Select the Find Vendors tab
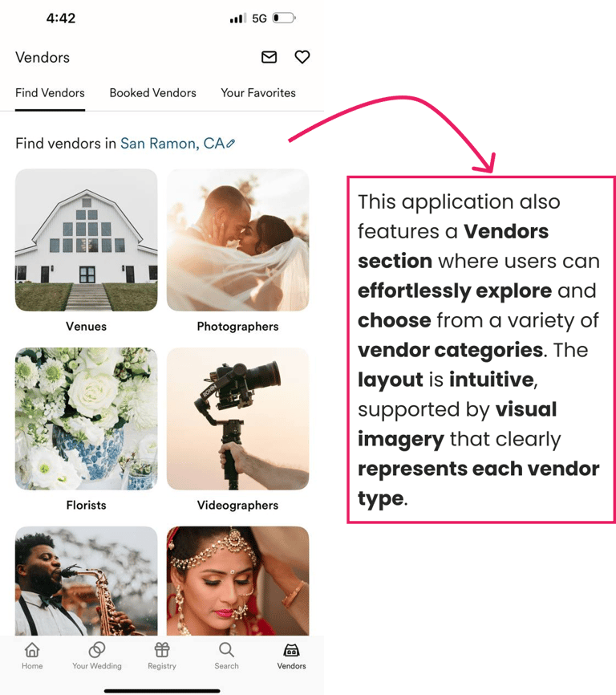 (x=50, y=93)
